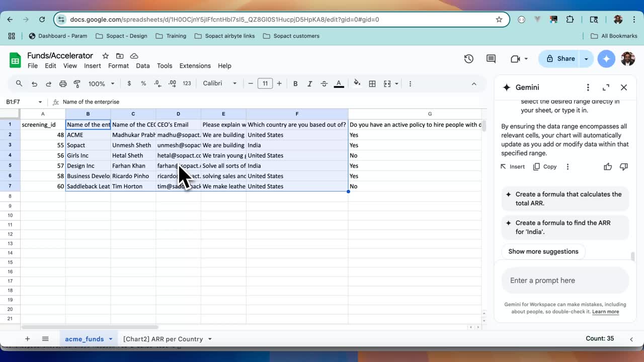Open the borders tool
The image size is (644, 362).
[372, 83]
